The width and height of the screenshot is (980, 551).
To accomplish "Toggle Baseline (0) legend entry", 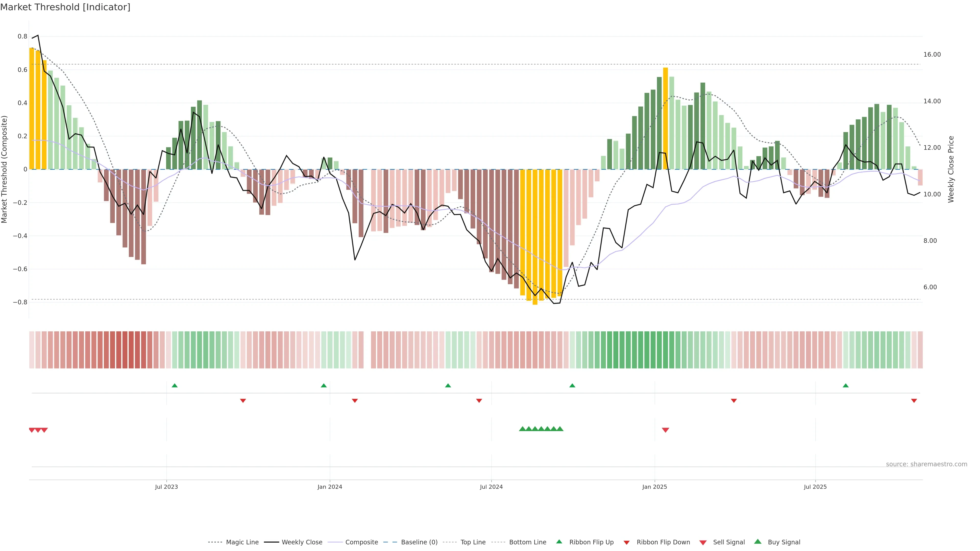I will click(x=419, y=542).
